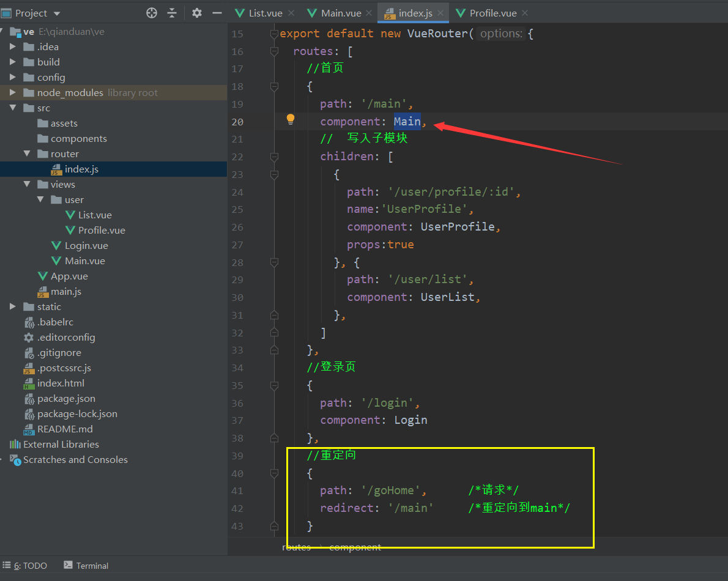Select Main.vue in project tree

pyautogui.click(x=78, y=261)
